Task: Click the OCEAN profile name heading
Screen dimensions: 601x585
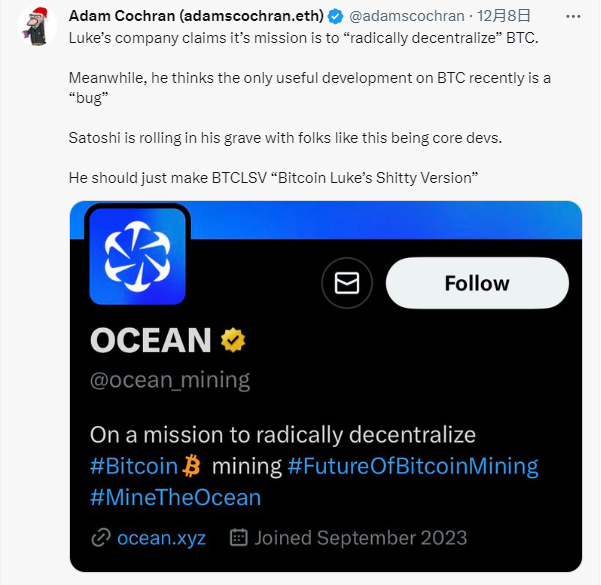Action: coord(150,341)
